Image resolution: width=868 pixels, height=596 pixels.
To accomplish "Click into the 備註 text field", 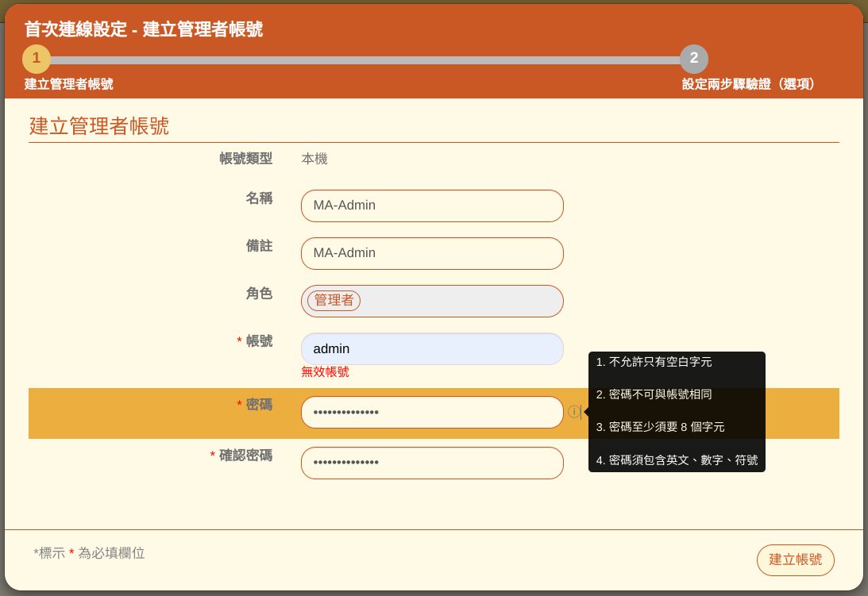I will click(432, 253).
